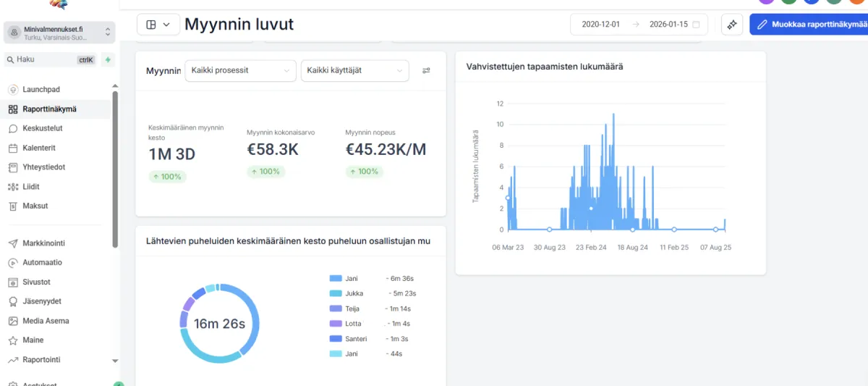Click the magic wand button in header
The height and width of the screenshot is (386, 868).
pos(732,25)
